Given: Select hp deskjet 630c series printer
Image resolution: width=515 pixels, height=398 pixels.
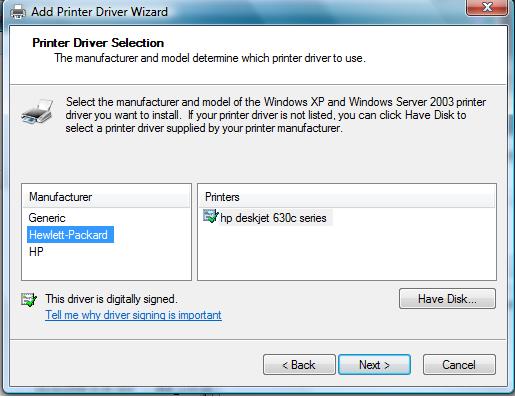Looking at the screenshot, I should [x=273, y=218].
